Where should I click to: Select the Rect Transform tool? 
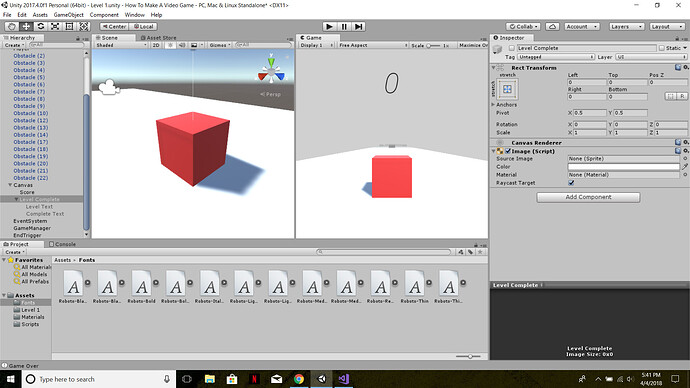(x=69, y=26)
